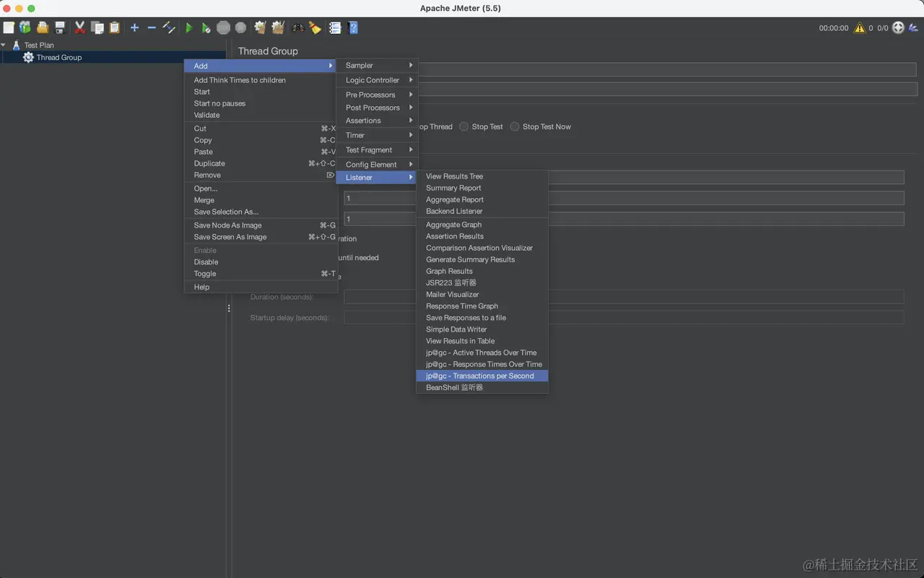Choose View Results Tree listener
The width and height of the screenshot is (924, 578).
(x=482, y=176)
